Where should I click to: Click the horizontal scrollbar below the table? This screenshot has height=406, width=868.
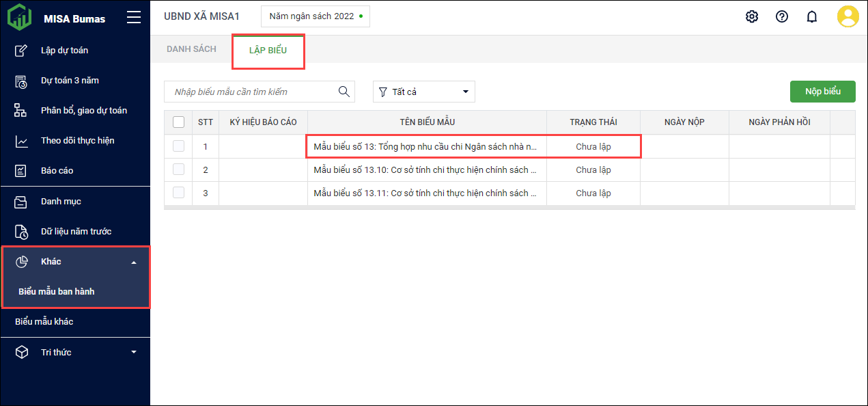pyautogui.click(x=509, y=208)
